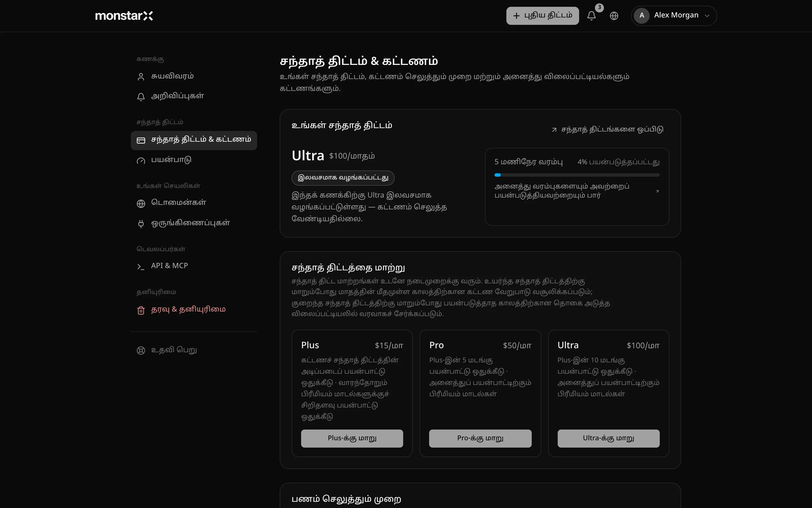Click the $15/மா price on the Plus card

click(389, 345)
